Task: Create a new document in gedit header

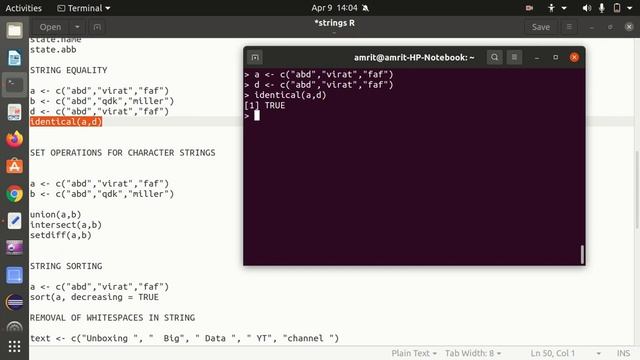Action: click(x=97, y=27)
